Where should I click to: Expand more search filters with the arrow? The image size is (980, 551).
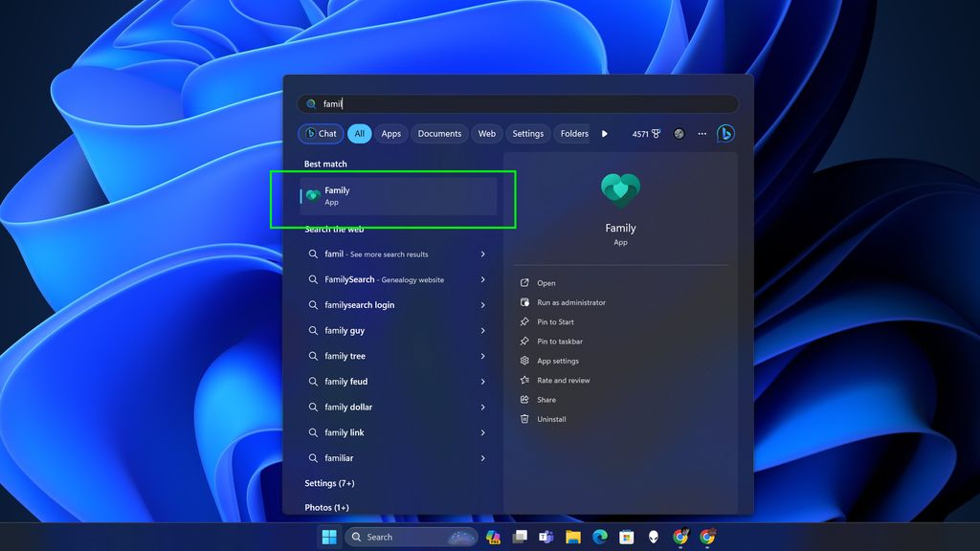[604, 134]
